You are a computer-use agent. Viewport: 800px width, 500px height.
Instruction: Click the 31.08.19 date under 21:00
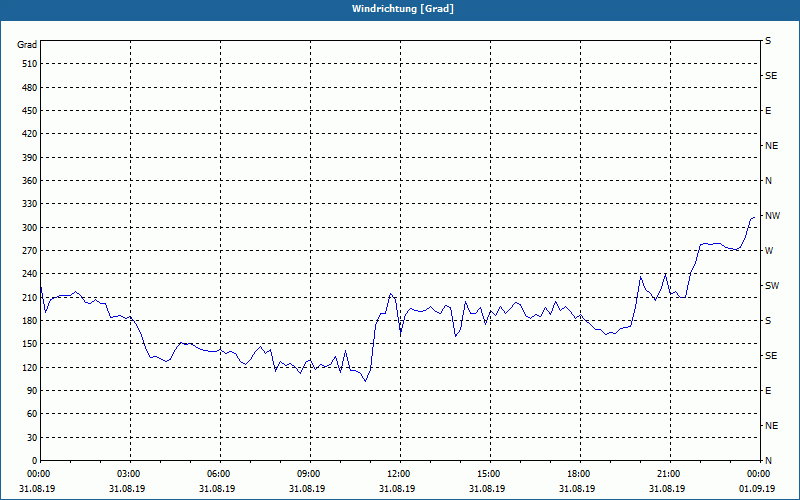667,489
